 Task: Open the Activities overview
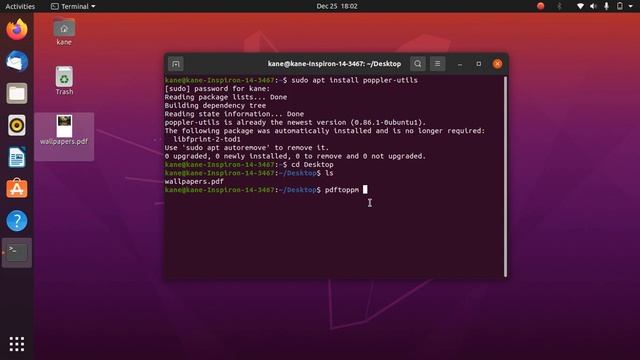(x=20, y=6)
